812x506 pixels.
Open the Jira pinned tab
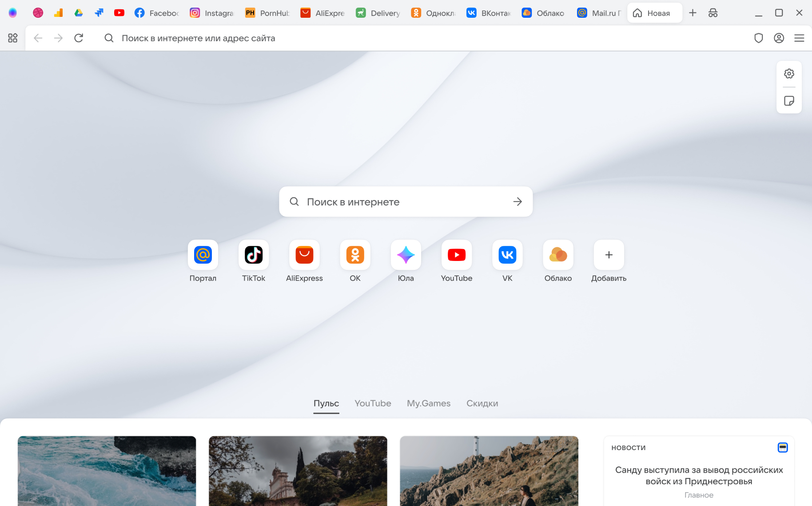coord(99,13)
